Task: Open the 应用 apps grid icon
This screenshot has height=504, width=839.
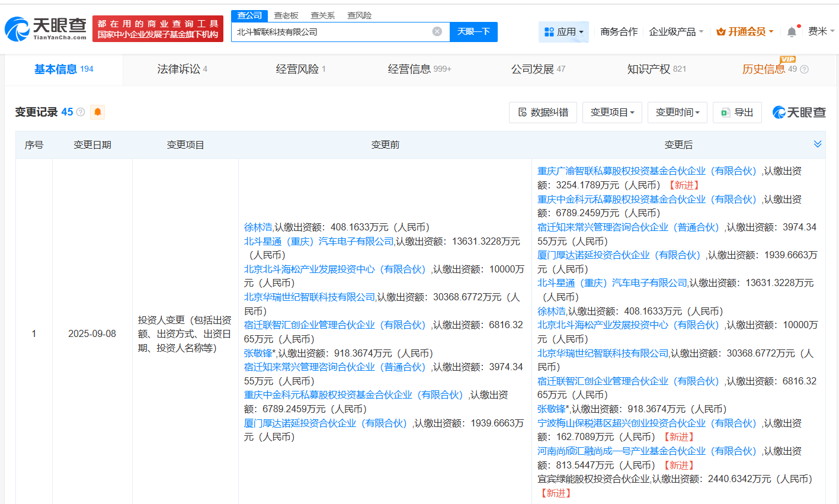Action: coord(550,31)
